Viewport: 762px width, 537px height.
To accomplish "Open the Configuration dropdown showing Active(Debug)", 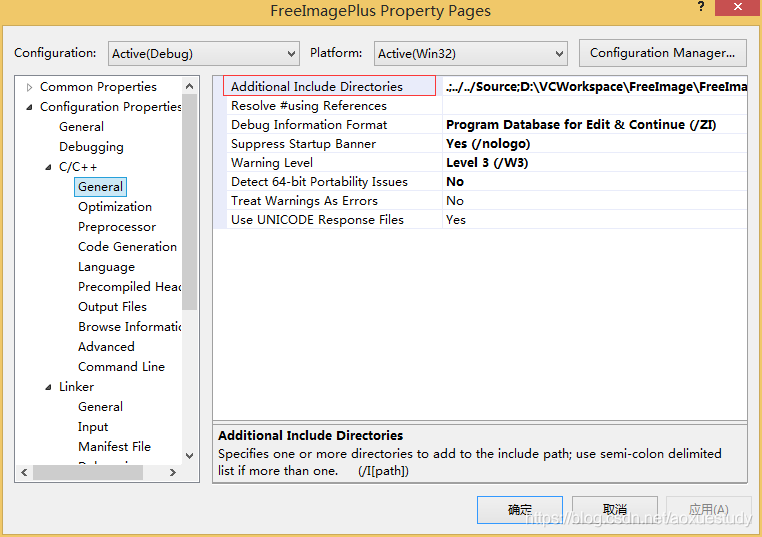I will [204, 53].
